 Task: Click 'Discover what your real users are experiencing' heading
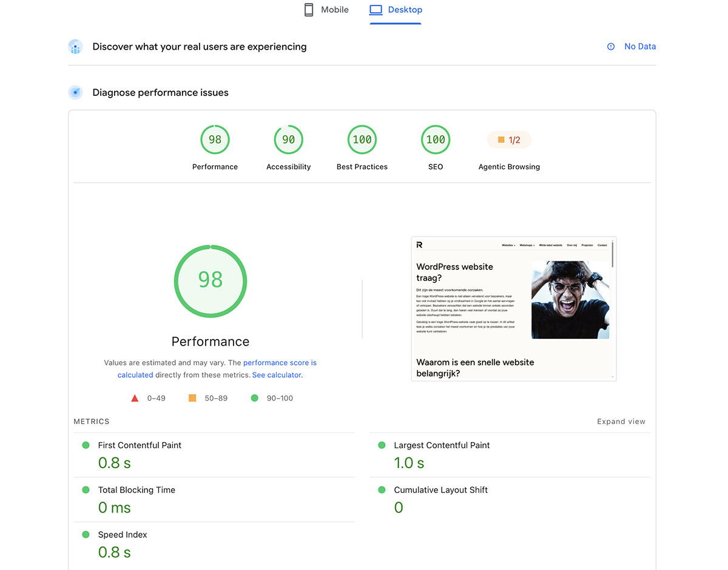click(x=200, y=47)
